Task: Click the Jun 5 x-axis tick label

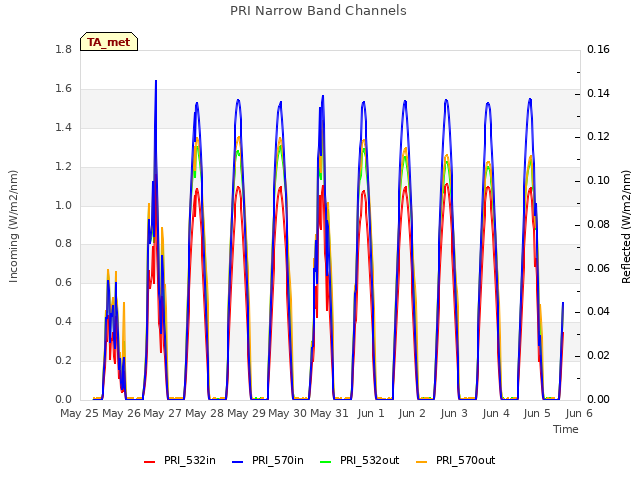Action: pos(537,413)
